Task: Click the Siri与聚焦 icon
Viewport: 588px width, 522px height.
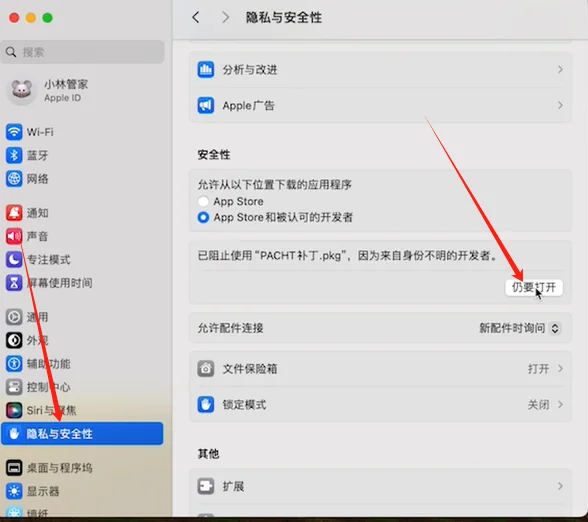Action: point(14,410)
